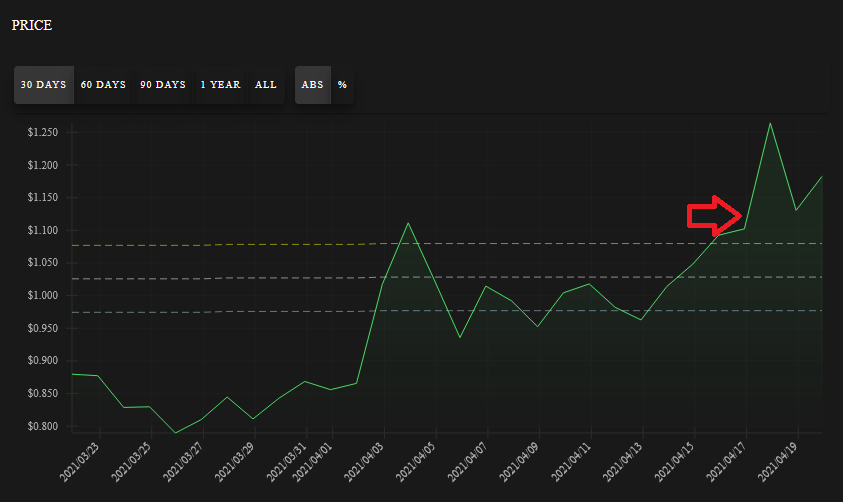Click the 2021/03/25 date label
This screenshot has height=502, width=843.
click(x=132, y=462)
